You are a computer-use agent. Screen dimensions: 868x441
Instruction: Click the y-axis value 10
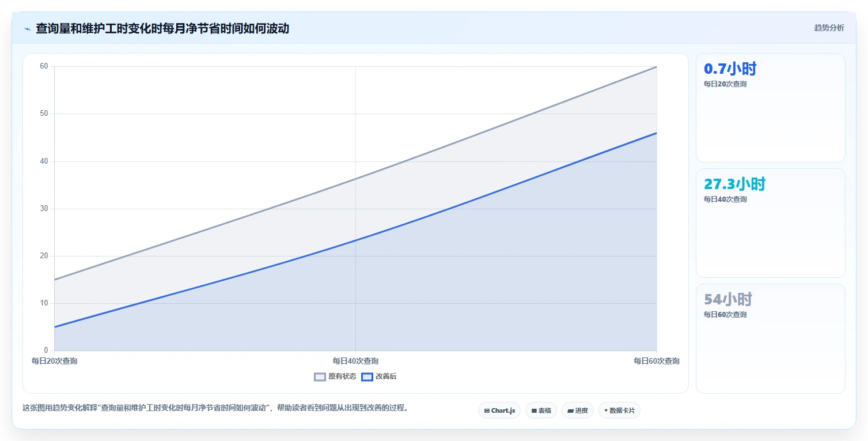coord(44,303)
